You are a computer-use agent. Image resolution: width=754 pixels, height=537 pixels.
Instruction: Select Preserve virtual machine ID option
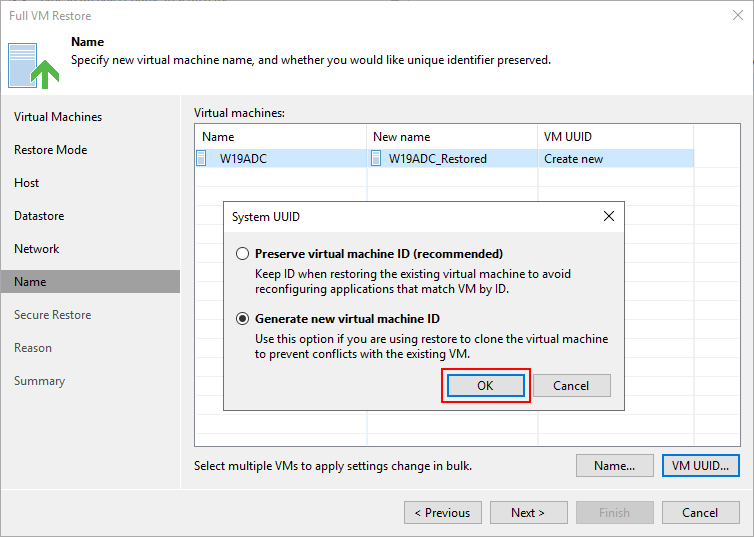242,253
